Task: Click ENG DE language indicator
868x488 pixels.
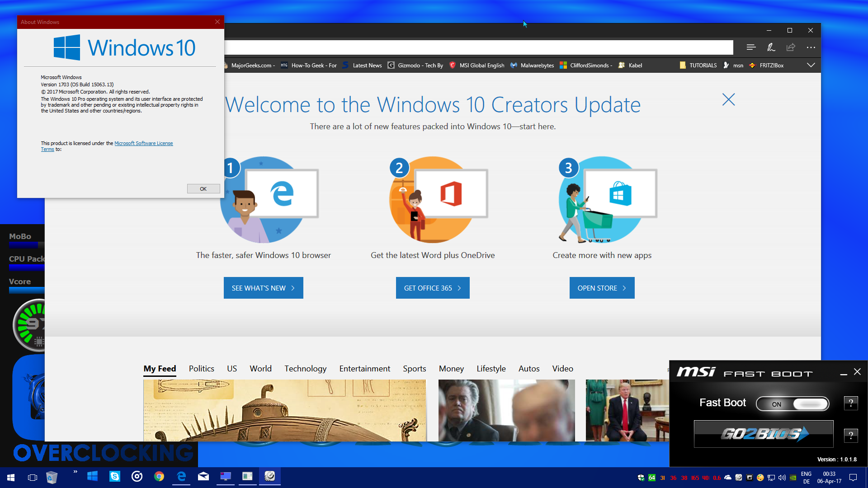Action: click(806, 478)
